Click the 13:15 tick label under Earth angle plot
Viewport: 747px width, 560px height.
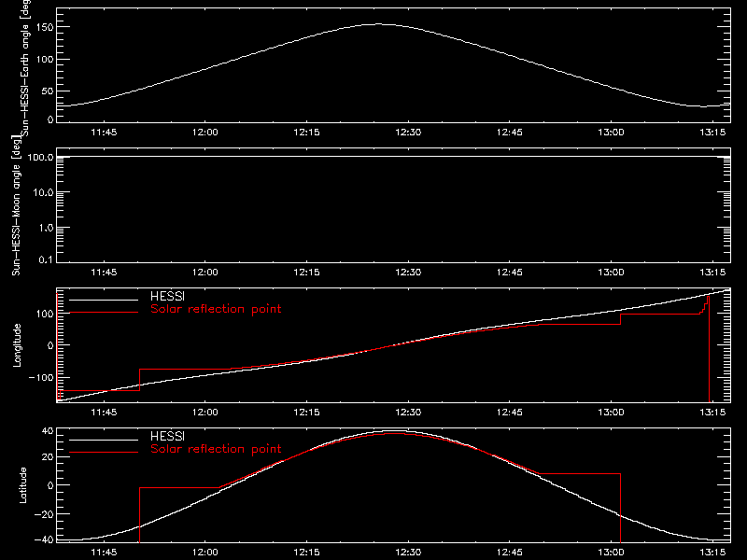[x=712, y=133]
